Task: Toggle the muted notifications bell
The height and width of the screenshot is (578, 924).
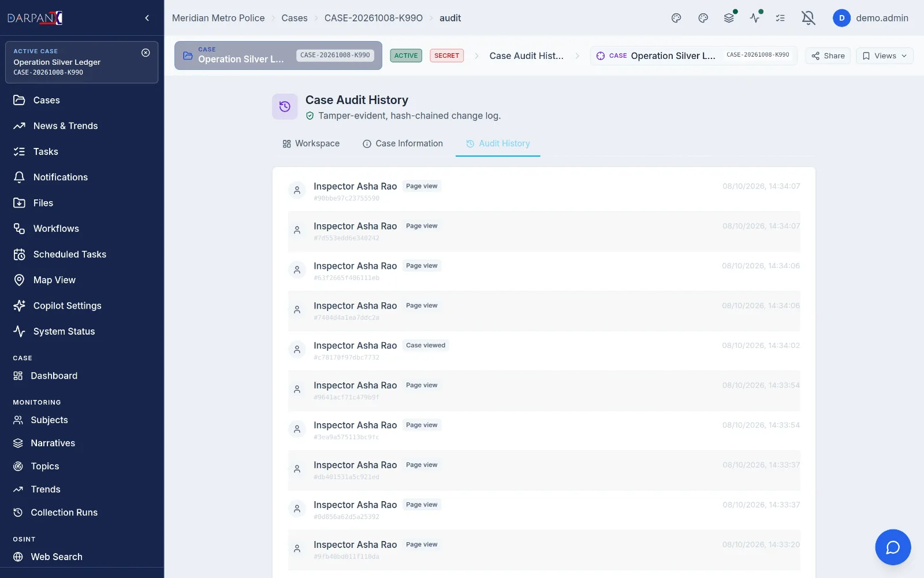Action: [x=808, y=18]
